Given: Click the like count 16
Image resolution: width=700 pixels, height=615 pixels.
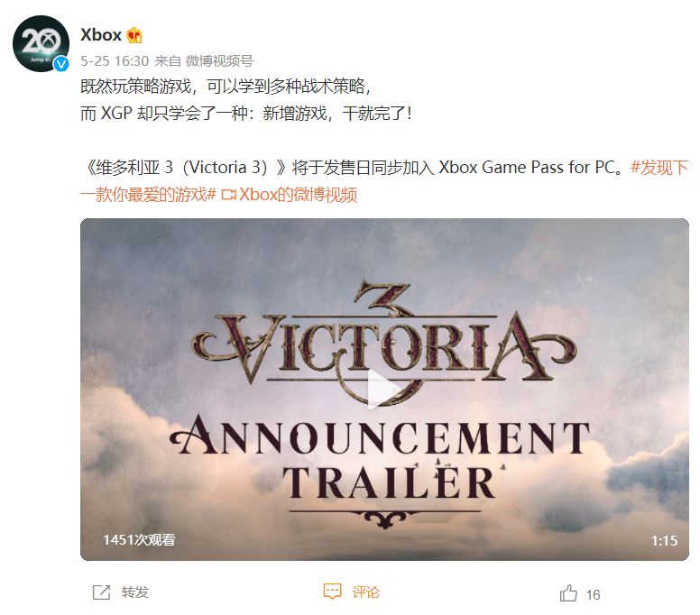Looking at the screenshot, I should (x=593, y=594).
